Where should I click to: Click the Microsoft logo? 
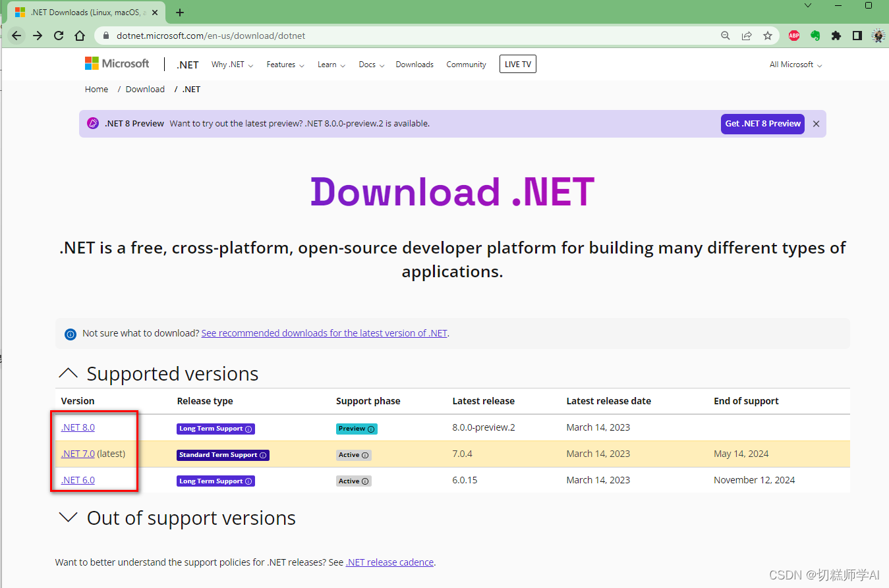coord(117,63)
